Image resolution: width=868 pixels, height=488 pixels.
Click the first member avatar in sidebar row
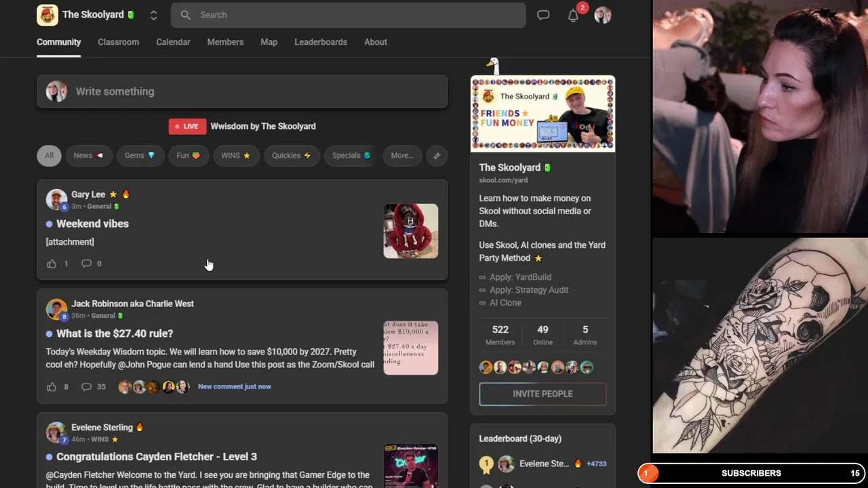point(486,367)
